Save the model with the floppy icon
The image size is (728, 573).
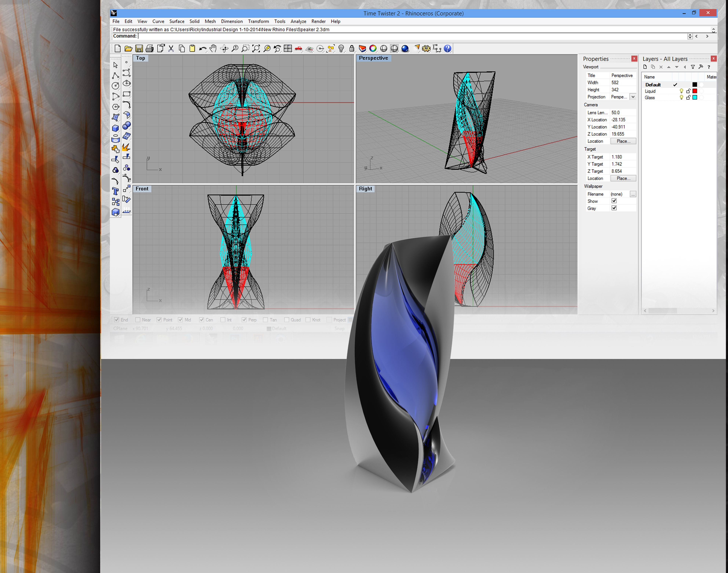click(139, 49)
